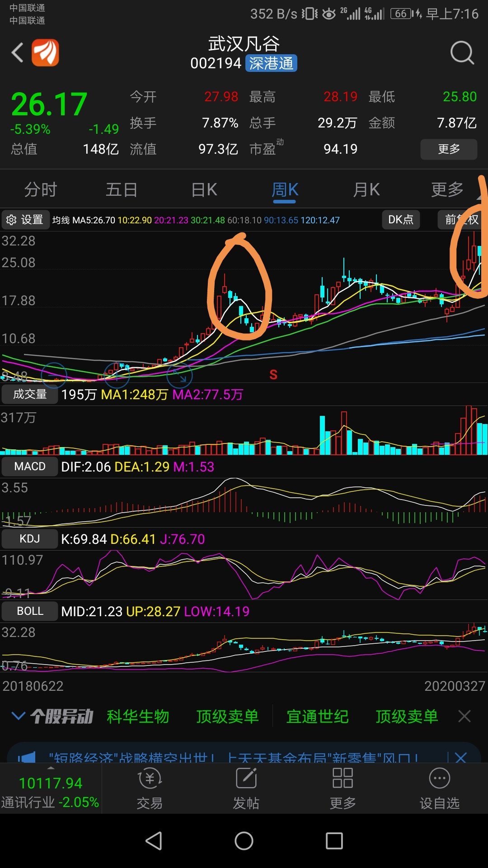Expand the 更多 quote details button
The height and width of the screenshot is (868, 488).
pyautogui.click(x=449, y=149)
